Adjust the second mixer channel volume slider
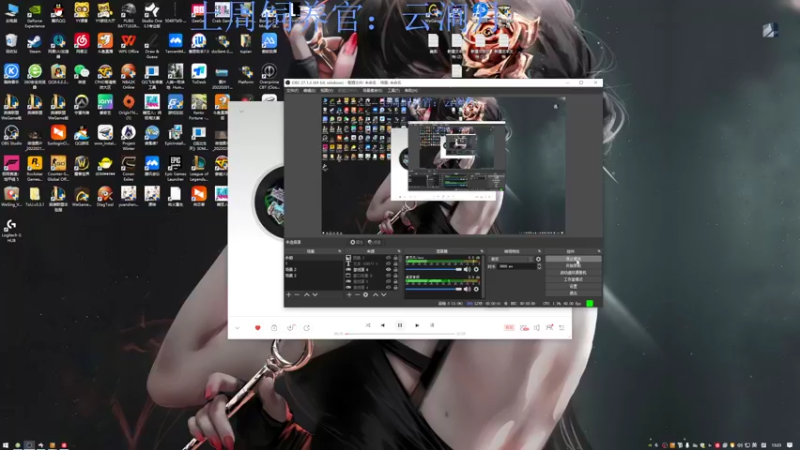 pyautogui.click(x=434, y=289)
